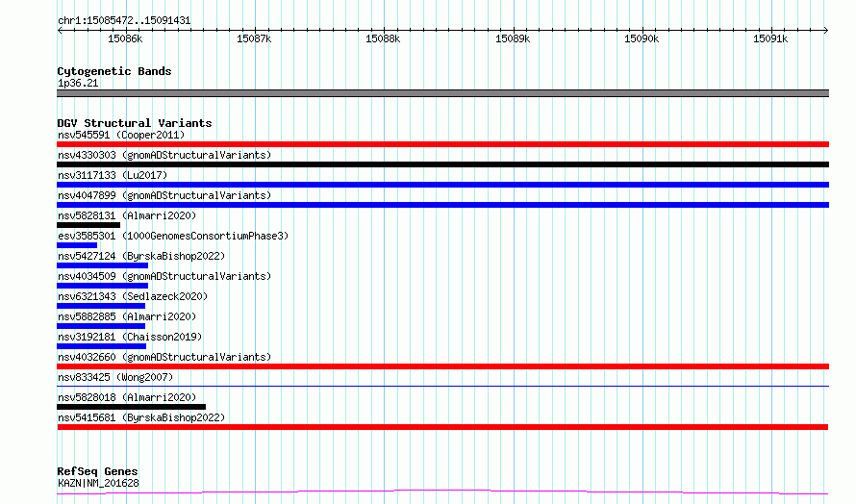
Task: Click nsv5415681 (ByrskaBishop2022) label
Action: (x=141, y=417)
